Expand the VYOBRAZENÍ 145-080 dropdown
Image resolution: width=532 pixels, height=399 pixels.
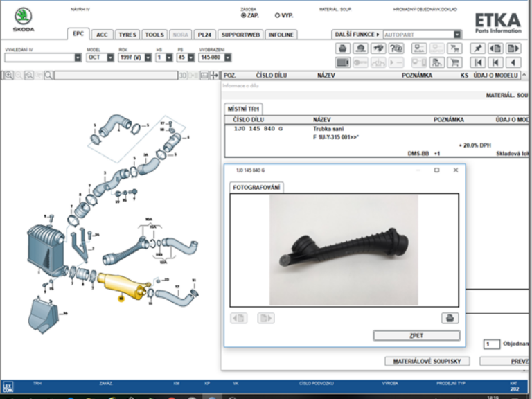228,57
